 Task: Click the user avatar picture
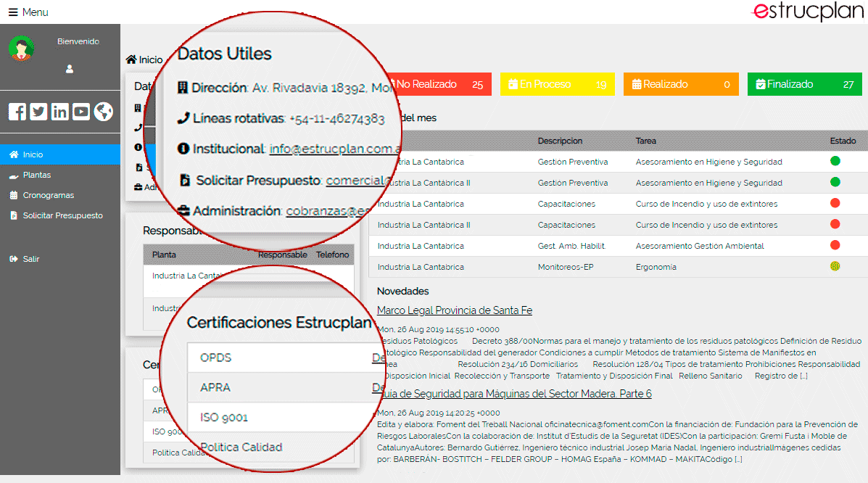pos(22,48)
